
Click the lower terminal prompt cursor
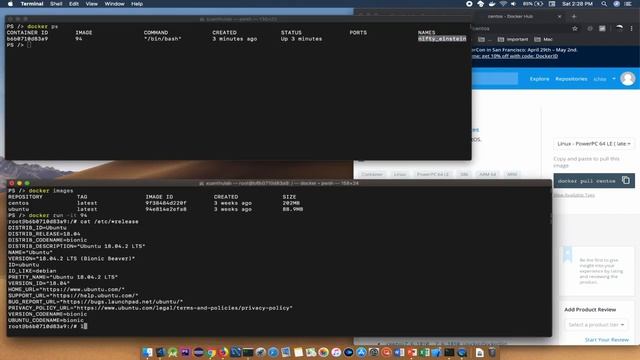tap(84, 326)
